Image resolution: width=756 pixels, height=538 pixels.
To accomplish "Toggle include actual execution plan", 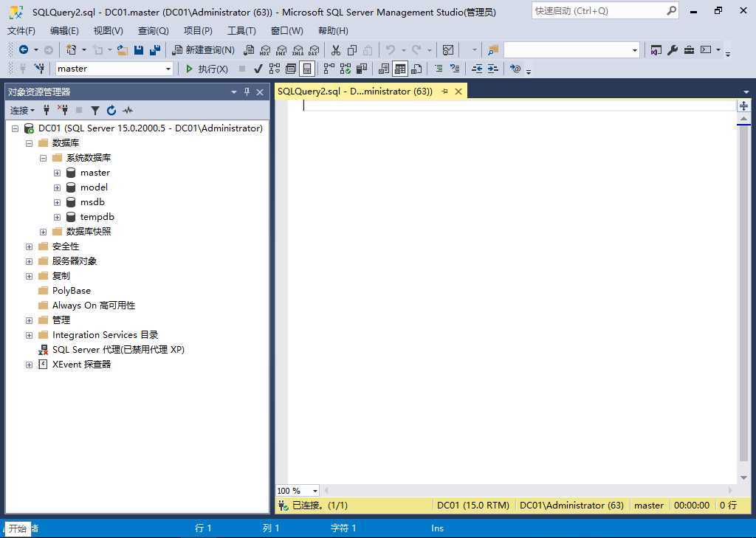I will [x=329, y=69].
